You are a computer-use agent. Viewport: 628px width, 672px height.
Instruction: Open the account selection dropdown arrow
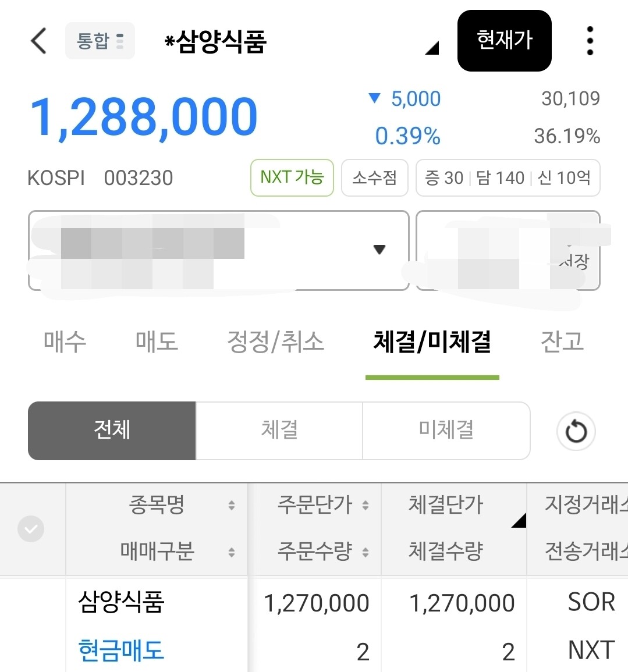[379, 250]
